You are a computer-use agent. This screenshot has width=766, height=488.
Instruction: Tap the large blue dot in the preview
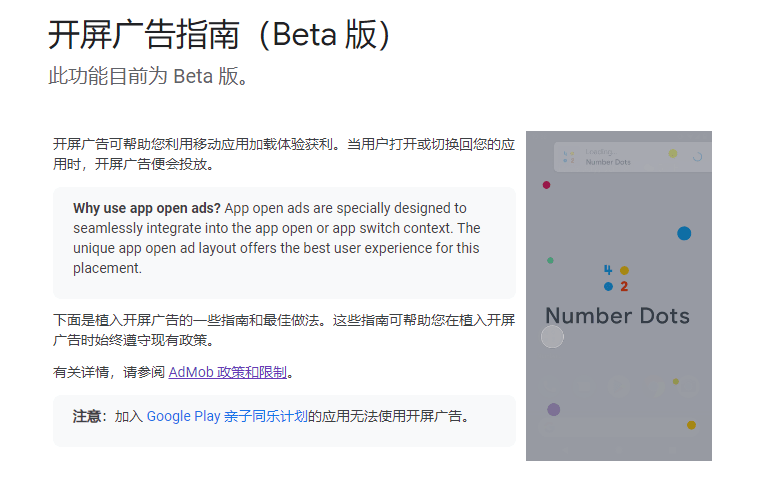click(684, 233)
